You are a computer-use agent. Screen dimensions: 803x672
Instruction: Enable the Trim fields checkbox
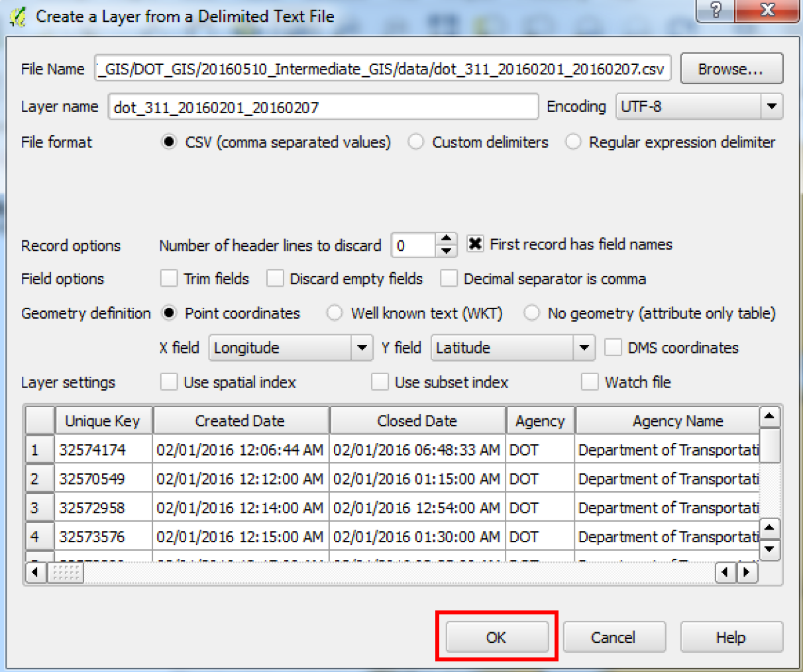(x=169, y=279)
